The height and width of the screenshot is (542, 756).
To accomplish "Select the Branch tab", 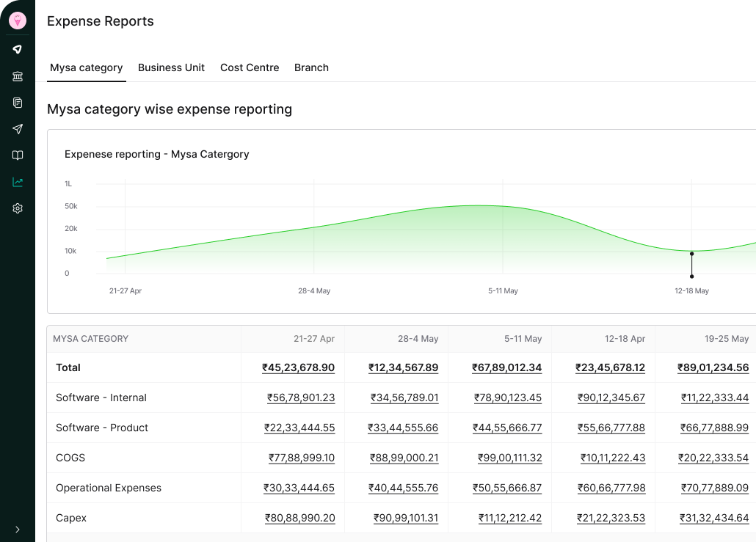I will point(311,67).
